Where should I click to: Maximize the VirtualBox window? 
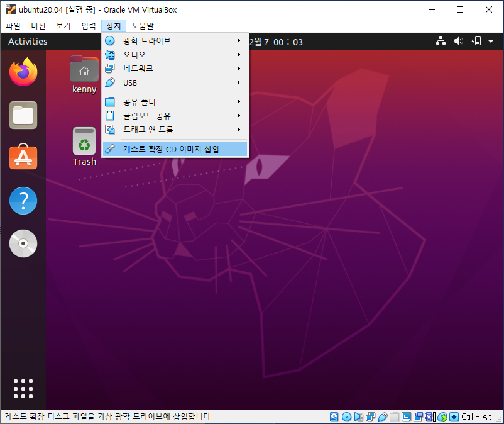[460, 9]
